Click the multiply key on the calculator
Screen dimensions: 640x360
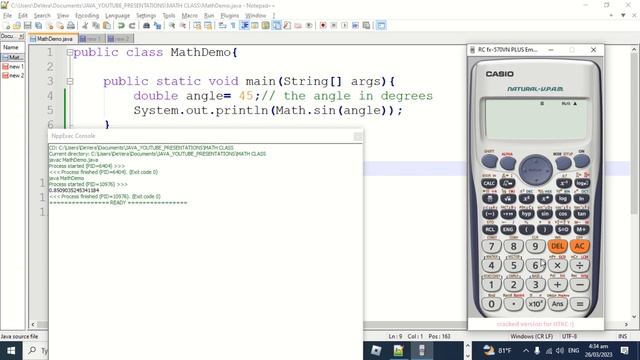[x=558, y=266]
